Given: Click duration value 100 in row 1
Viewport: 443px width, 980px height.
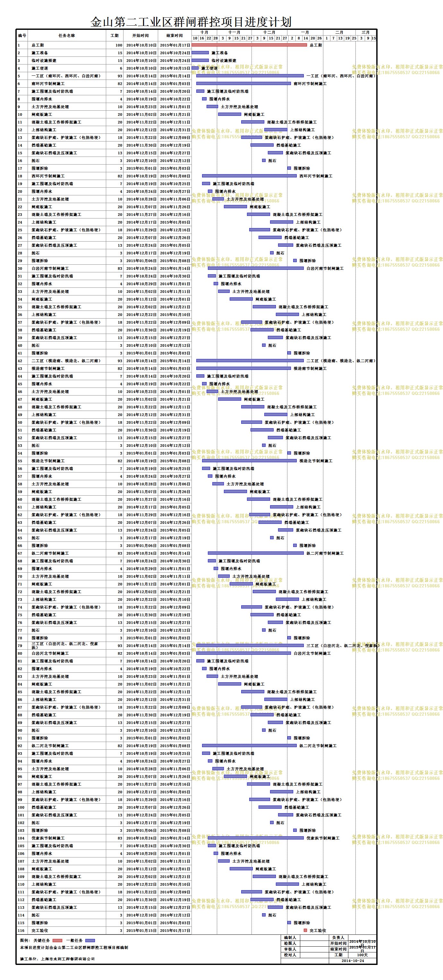Looking at the screenshot, I should [119, 45].
